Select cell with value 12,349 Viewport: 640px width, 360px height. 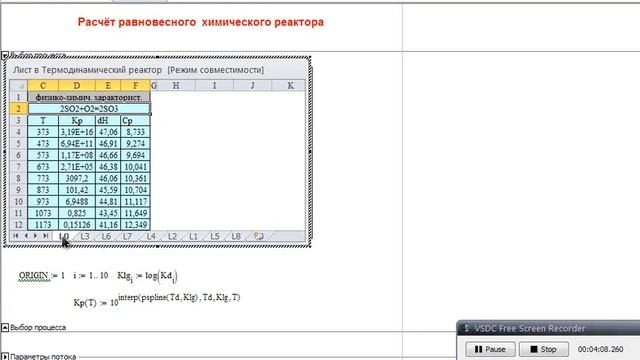coord(135,224)
